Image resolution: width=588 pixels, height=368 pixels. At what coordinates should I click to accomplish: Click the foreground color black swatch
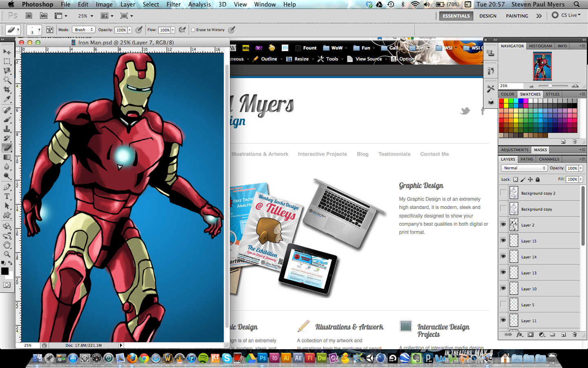tap(5, 271)
